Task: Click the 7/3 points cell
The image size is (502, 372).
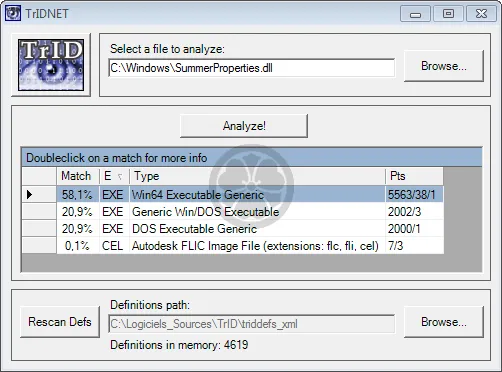Action: tap(414, 246)
